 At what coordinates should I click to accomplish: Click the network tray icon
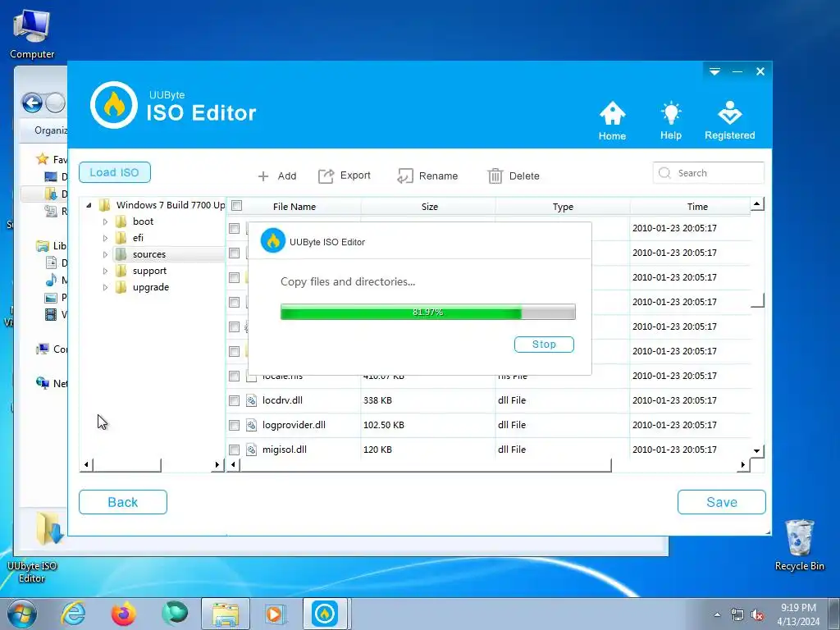point(737,615)
